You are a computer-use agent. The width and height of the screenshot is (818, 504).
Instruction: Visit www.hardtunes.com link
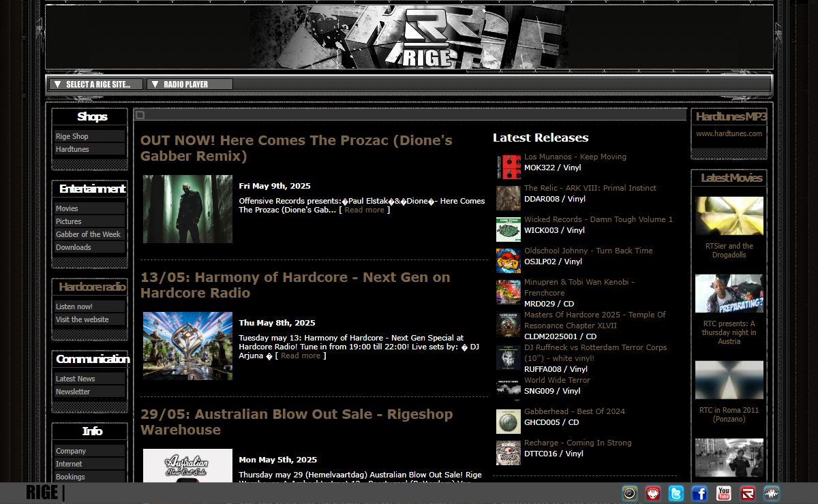[729, 133]
